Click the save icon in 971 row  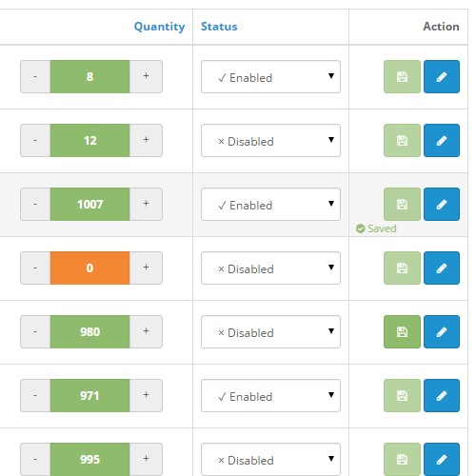point(402,395)
